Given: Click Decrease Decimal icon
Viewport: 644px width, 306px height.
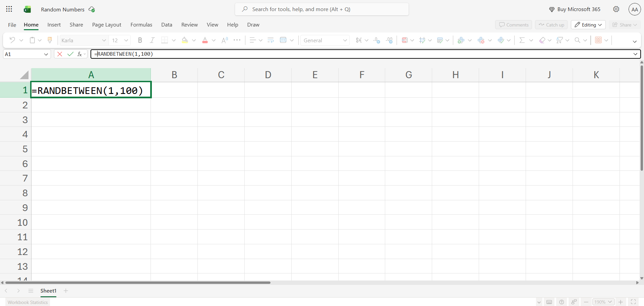Looking at the screenshot, I should point(377,40).
